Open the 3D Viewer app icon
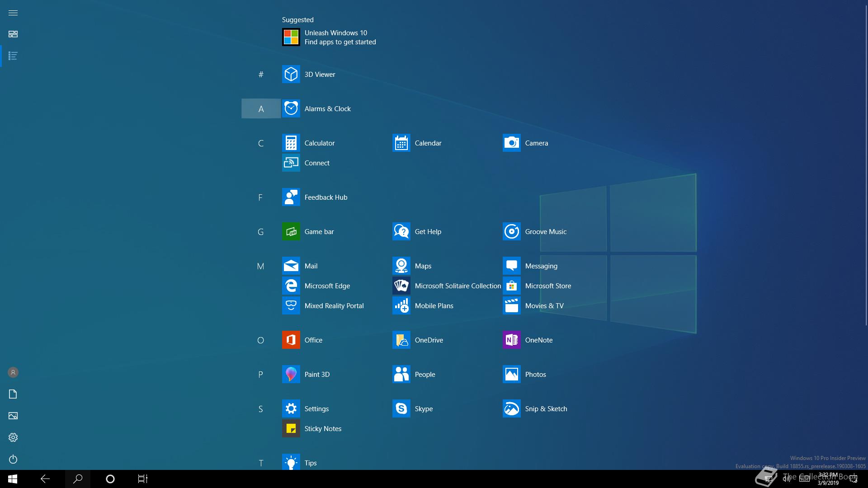868x488 pixels. (x=291, y=74)
